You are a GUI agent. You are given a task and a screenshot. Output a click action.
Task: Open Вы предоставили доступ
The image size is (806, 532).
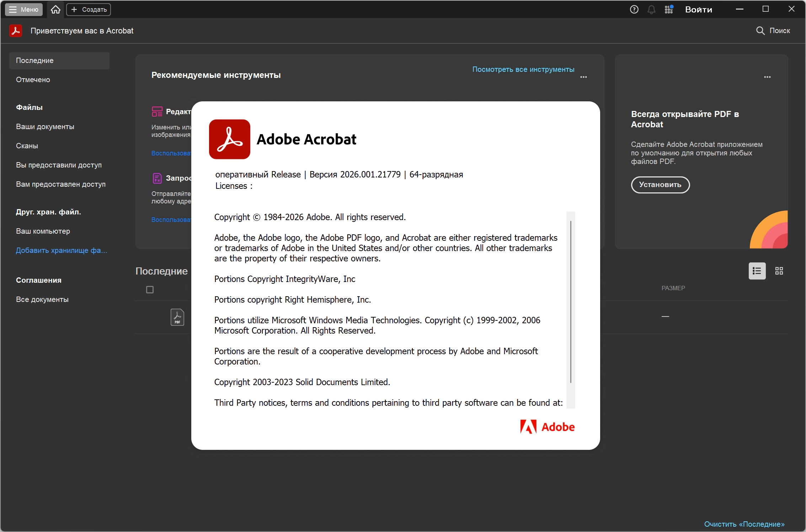(59, 165)
